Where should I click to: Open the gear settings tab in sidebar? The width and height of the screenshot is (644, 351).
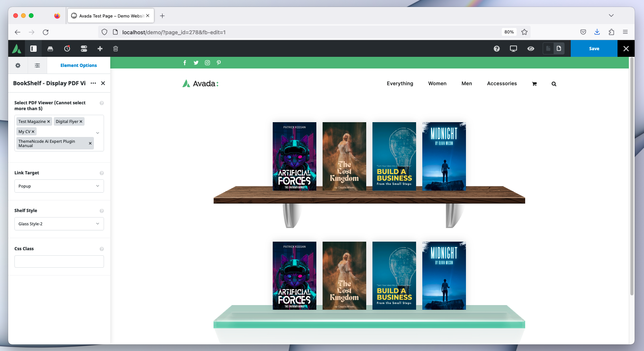pyautogui.click(x=18, y=65)
